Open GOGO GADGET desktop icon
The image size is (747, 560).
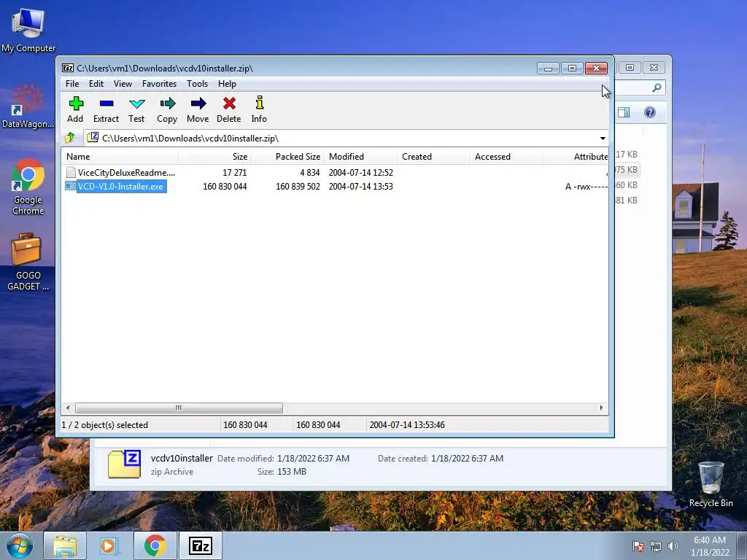coord(28,262)
